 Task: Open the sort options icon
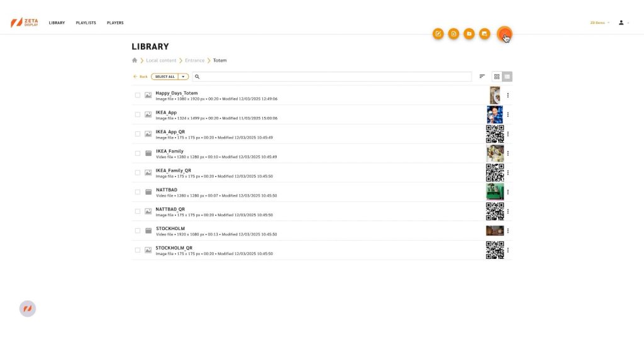click(482, 77)
